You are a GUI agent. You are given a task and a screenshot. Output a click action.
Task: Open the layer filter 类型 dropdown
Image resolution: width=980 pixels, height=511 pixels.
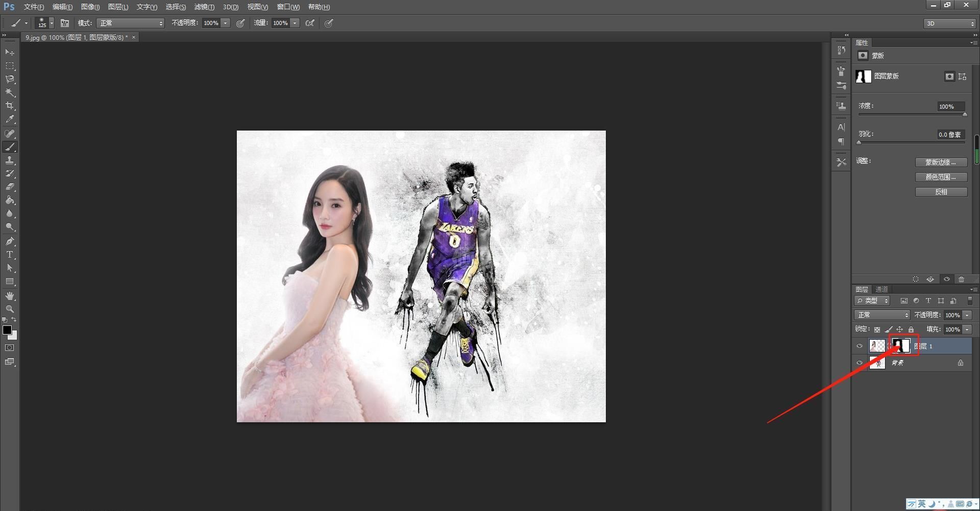tap(872, 301)
